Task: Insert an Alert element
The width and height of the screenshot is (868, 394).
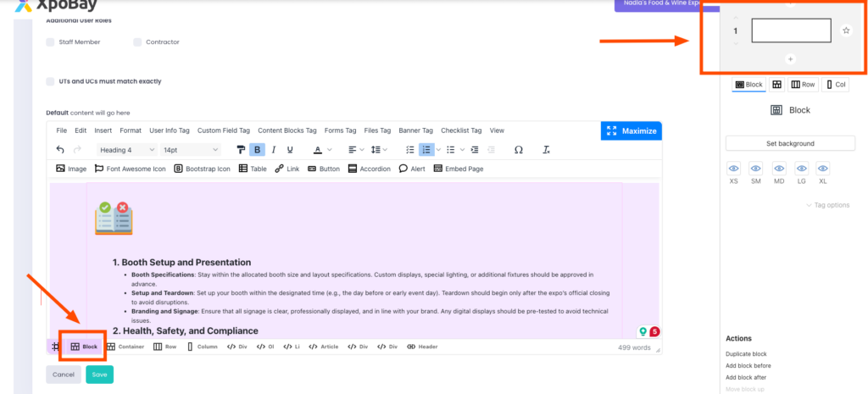Action: click(412, 169)
